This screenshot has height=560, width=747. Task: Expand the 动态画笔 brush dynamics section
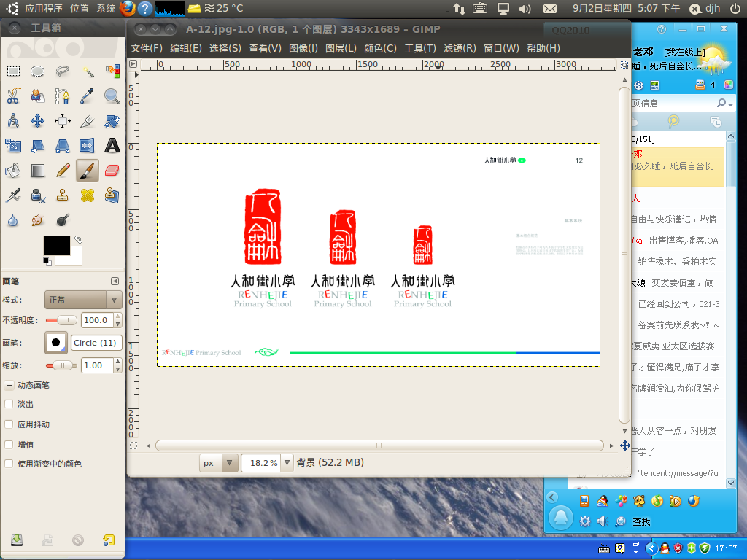tap(9, 385)
